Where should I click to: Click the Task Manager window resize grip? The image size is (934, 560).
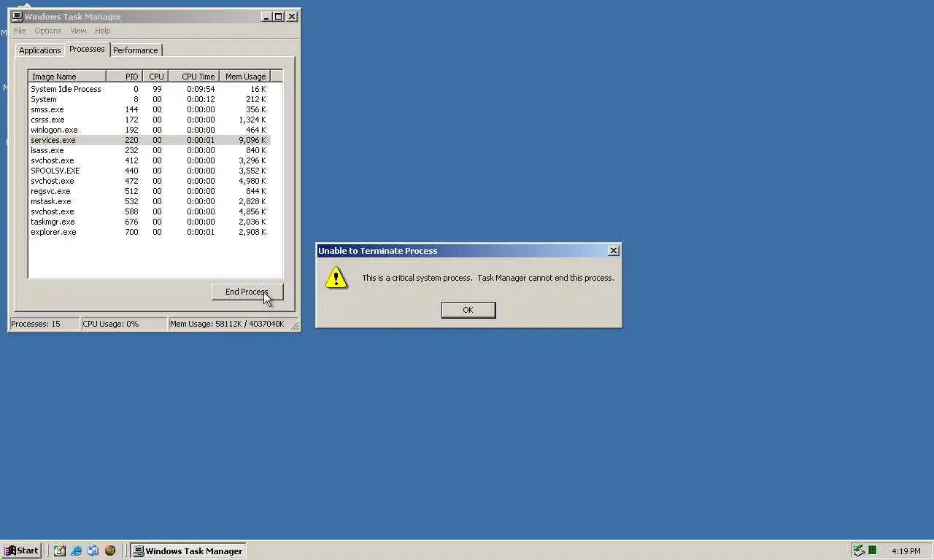(295, 325)
